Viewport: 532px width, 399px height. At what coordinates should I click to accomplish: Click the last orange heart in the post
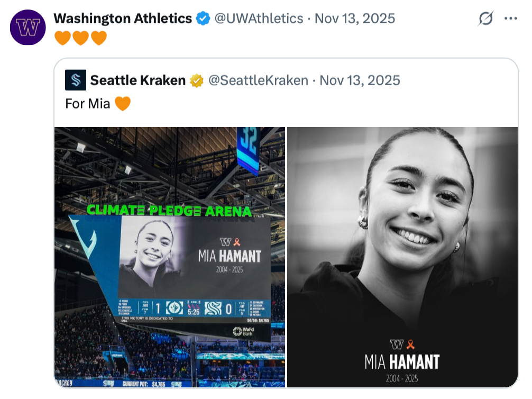tap(99, 38)
